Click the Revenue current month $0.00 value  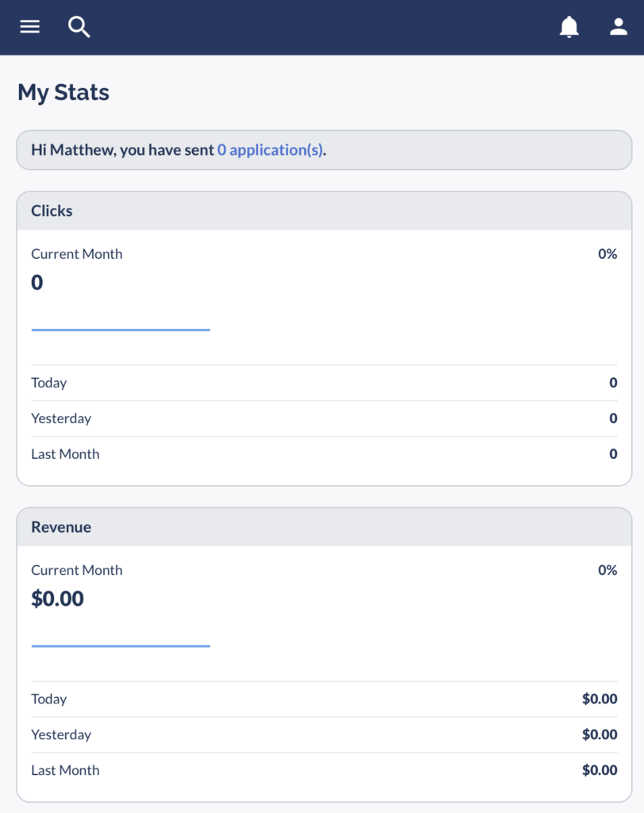tap(57, 599)
